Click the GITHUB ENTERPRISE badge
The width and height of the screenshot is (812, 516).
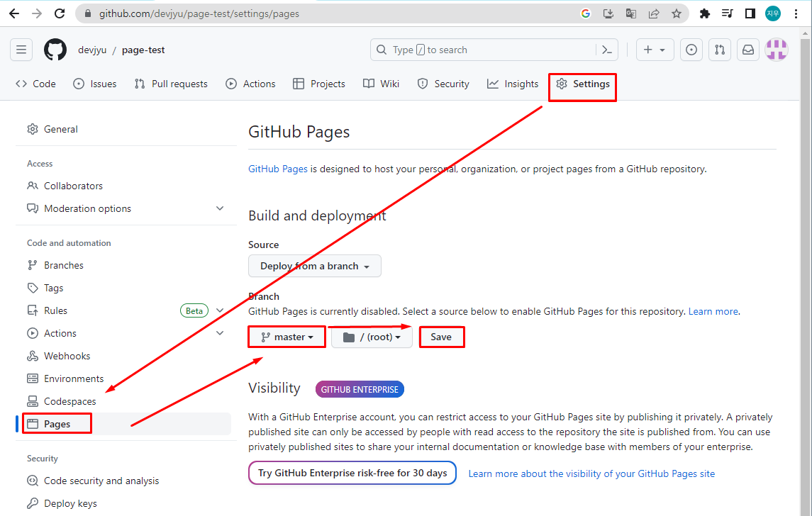[x=360, y=389]
